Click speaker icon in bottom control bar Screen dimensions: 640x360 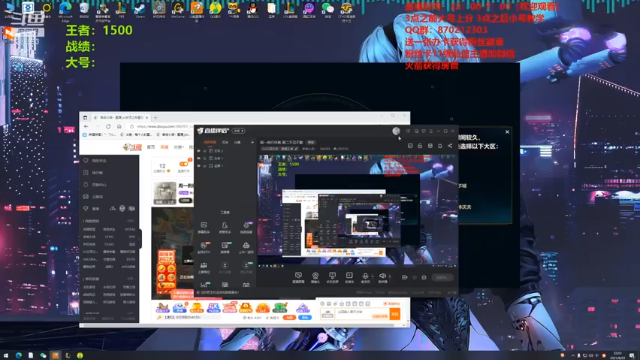[x=382, y=277]
